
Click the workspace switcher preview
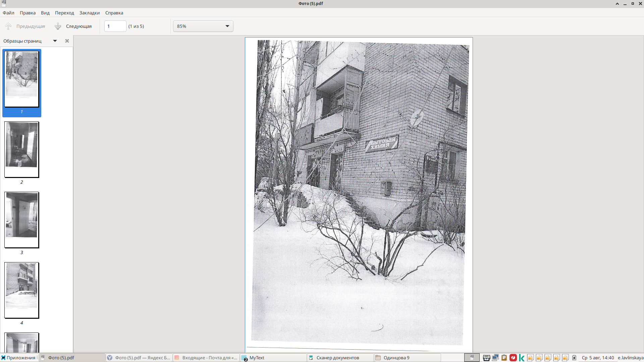click(472, 358)
